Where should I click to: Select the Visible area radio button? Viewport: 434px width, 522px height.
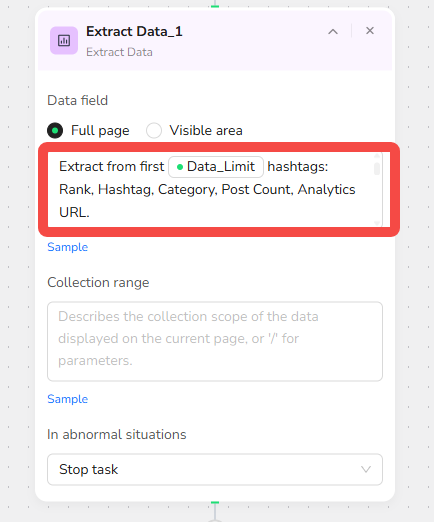(154, 130)
